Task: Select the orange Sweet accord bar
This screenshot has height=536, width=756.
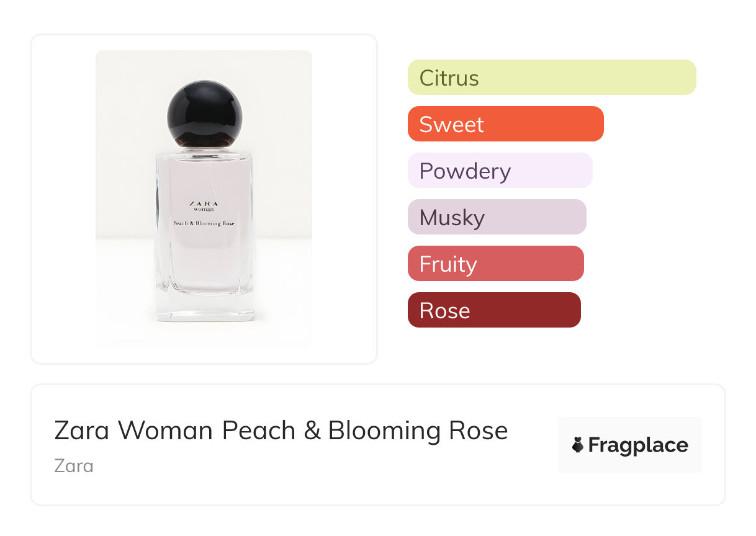Action: (505, 124)
